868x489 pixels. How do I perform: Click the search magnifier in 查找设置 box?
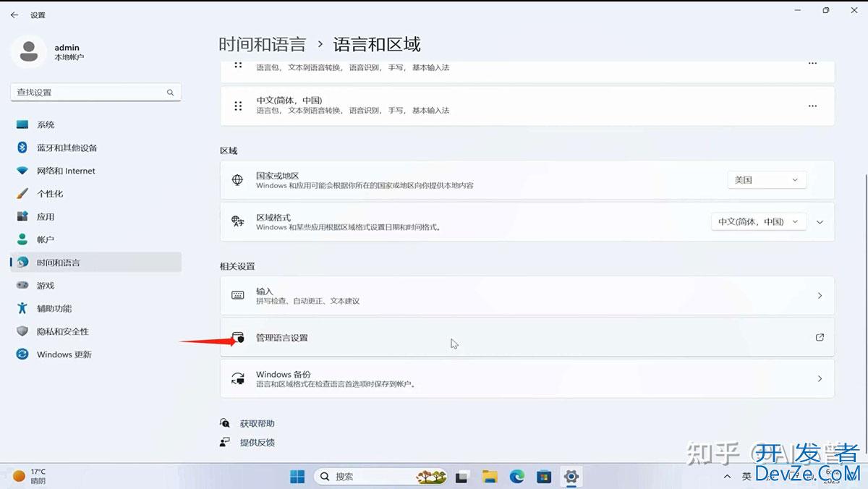point(171,93)
